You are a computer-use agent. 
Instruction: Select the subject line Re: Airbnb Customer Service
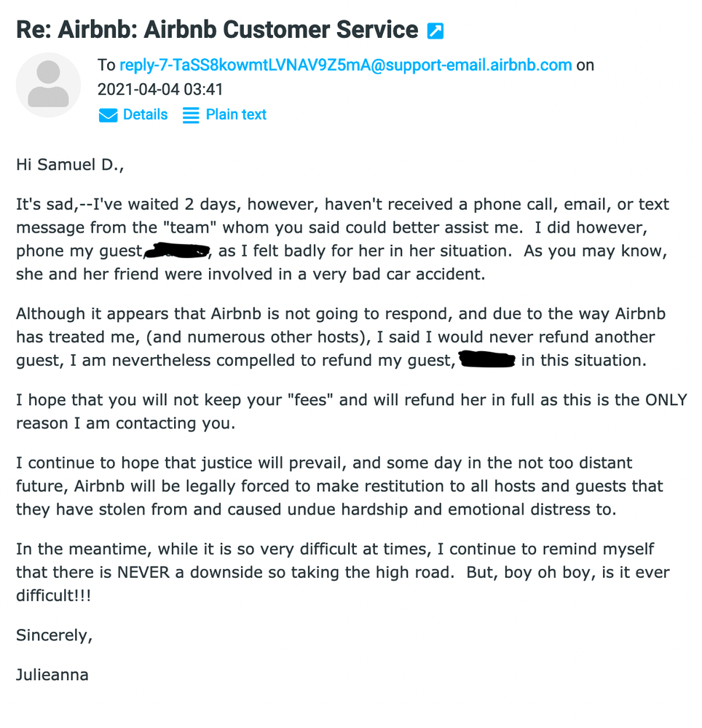pos(211,29)
